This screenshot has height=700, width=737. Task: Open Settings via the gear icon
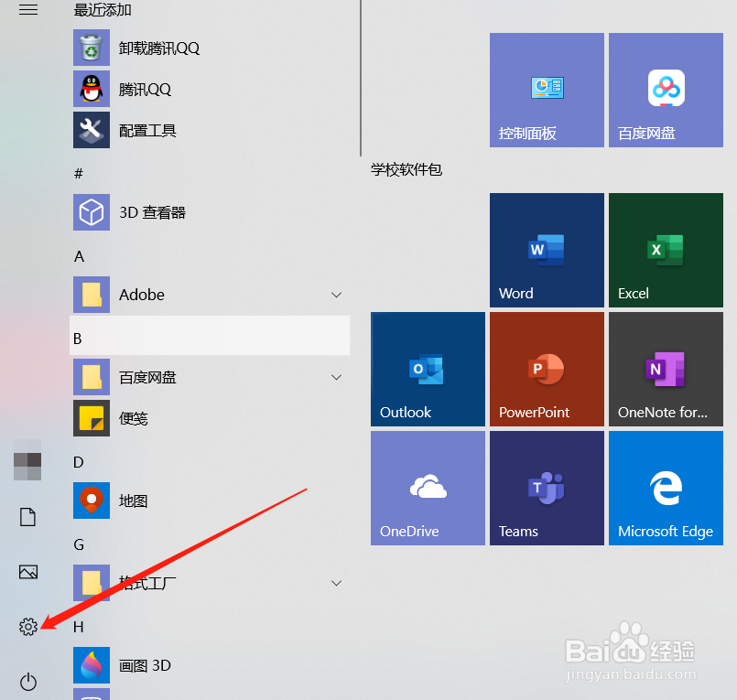[28, 626]
